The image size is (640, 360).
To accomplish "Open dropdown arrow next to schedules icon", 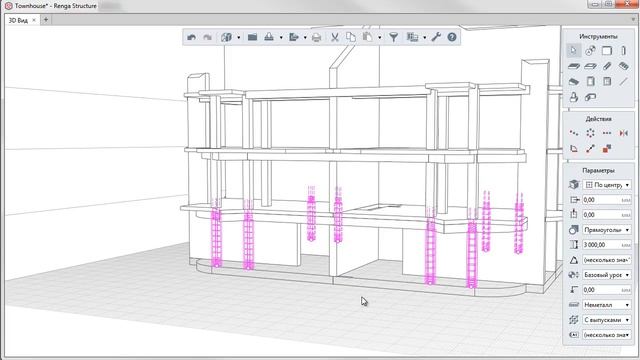I will pyautogui.click(x=424, y=38).
